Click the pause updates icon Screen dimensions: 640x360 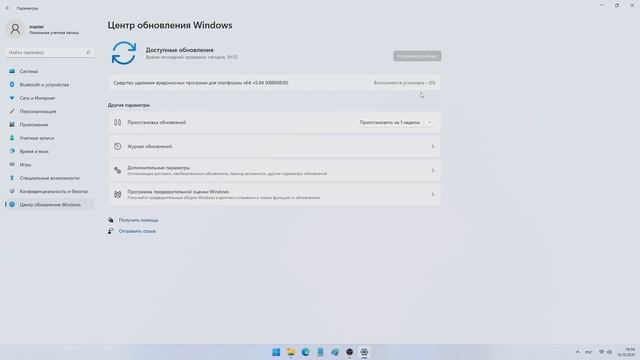118,122
